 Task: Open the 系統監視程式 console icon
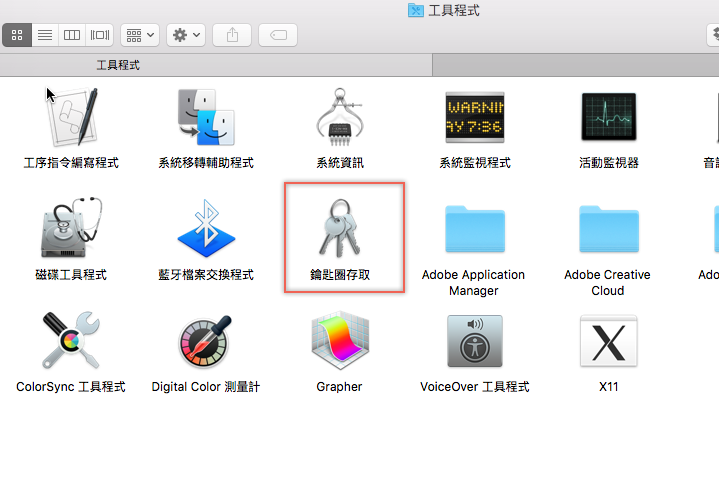(x=474, y=117)
